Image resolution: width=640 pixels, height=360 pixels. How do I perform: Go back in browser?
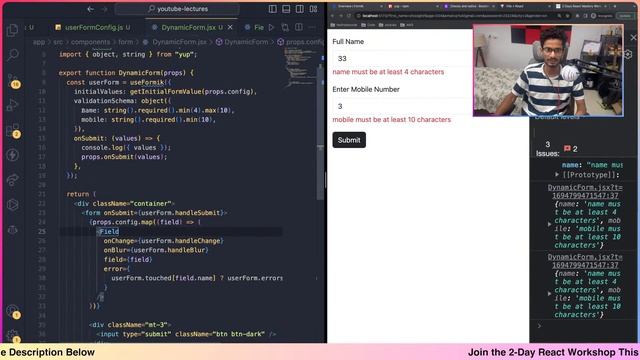point(332,16)
